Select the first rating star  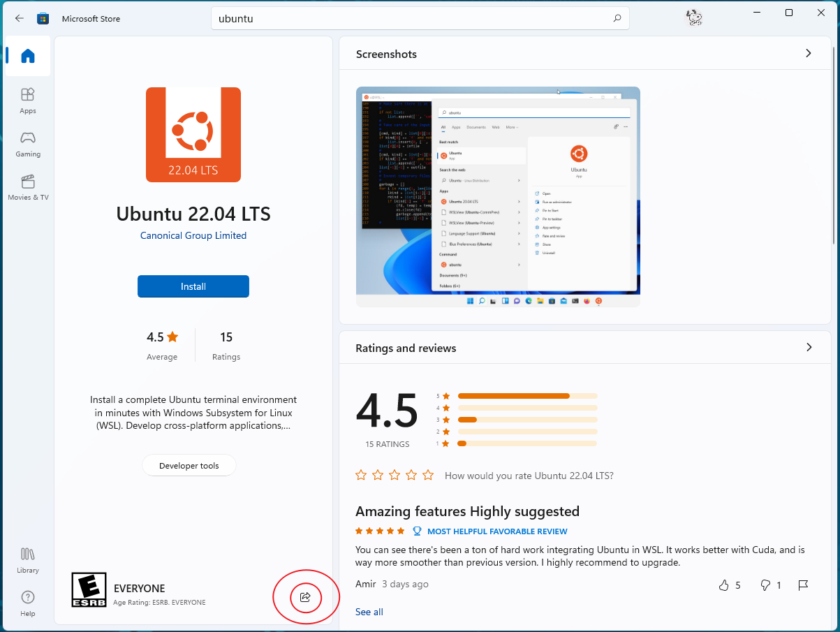361,476
